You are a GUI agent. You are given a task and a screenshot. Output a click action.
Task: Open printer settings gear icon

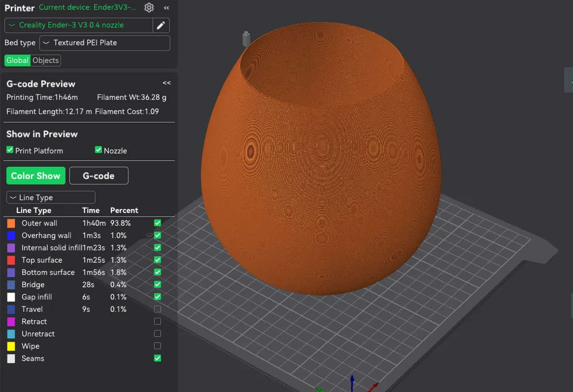pyautogui.click(x=149, y=7)
